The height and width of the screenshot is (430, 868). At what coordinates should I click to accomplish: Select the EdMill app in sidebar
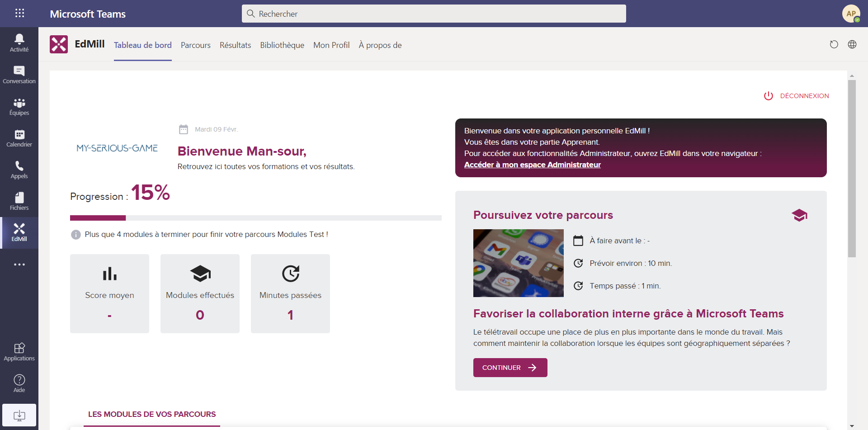pos(19,233)
